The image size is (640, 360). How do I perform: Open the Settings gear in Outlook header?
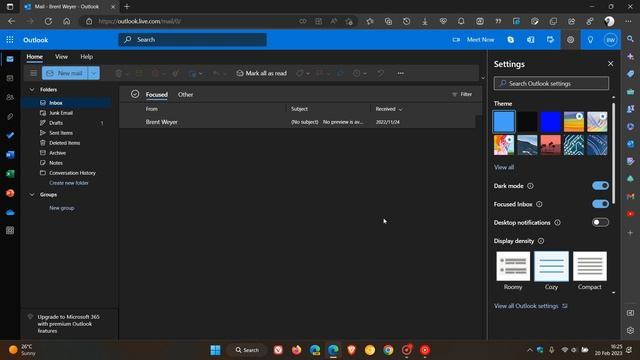tap(570, 40)
